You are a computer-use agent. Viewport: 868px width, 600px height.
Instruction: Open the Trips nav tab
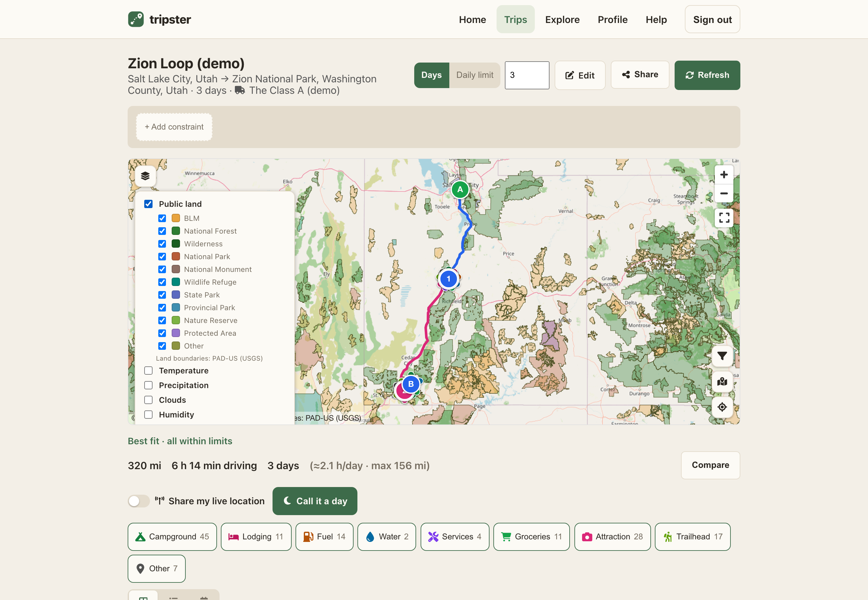tap(515, 19)
